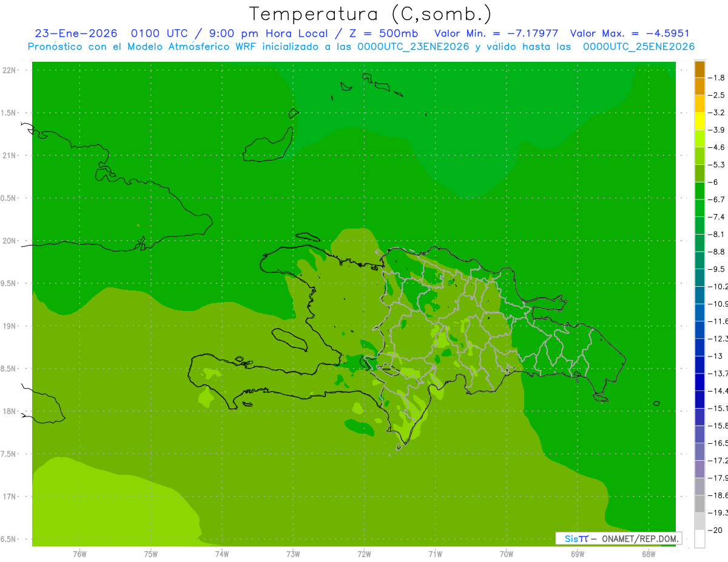Viewport: 728px width, 562px height.
Task: Click the '76W' longitude axis label
Action: tap(79, 554)
